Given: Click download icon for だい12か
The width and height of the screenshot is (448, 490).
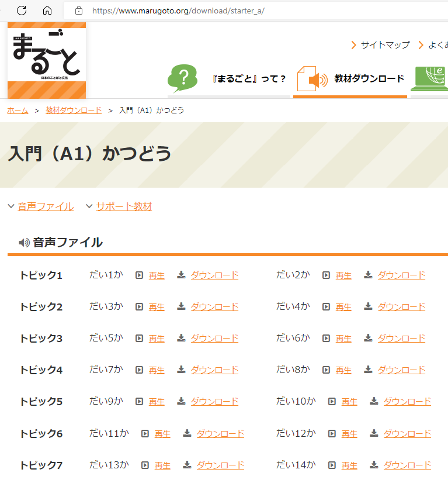Looking at the screenshot, I should [374, 433].
